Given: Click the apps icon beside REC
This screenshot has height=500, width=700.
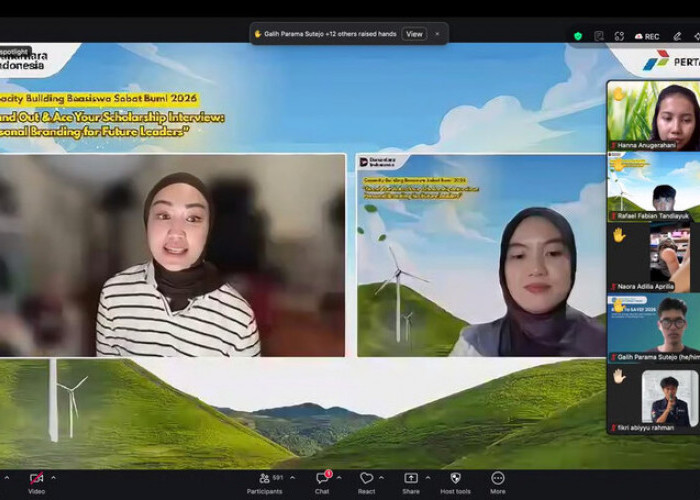Looking at the screenshot, I should coord(619,36).
